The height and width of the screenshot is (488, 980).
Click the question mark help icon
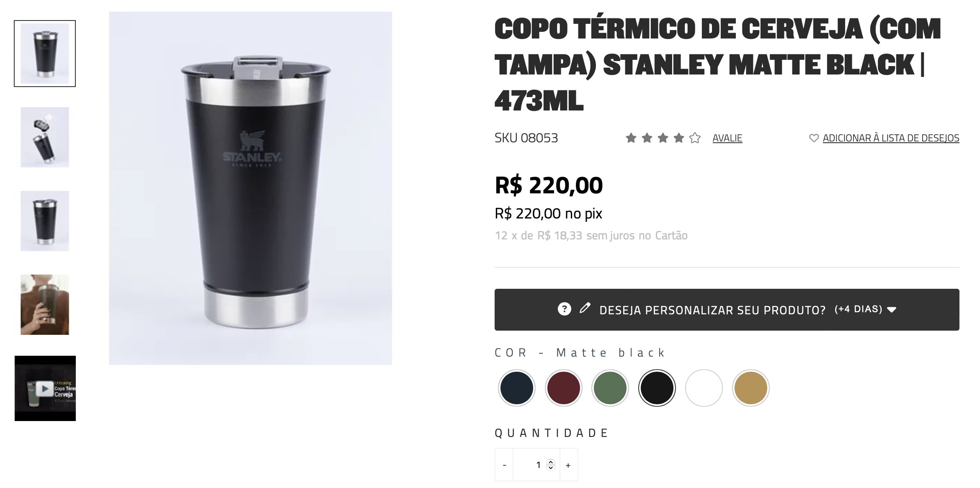[564, 309]
